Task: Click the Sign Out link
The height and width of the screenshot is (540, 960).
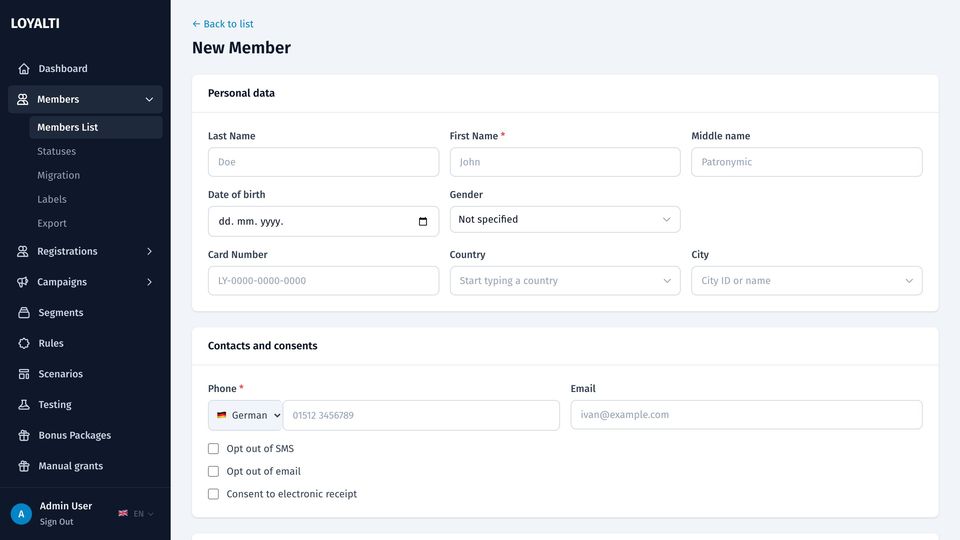Action: (56, 522)
